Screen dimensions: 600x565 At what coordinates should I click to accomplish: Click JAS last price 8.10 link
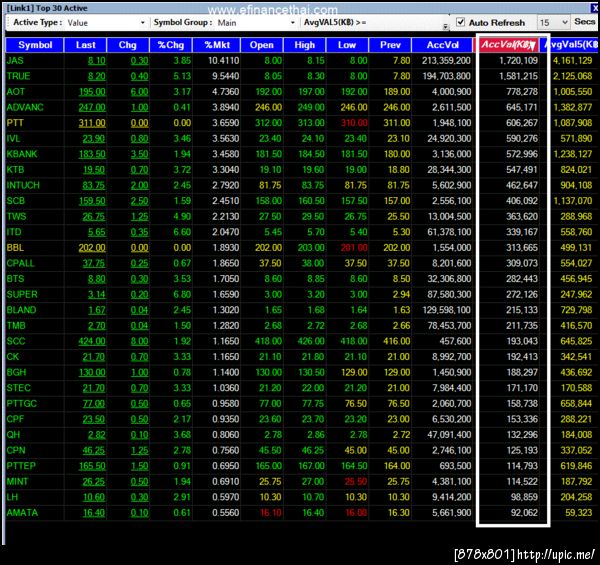click(x=96, y=61)
